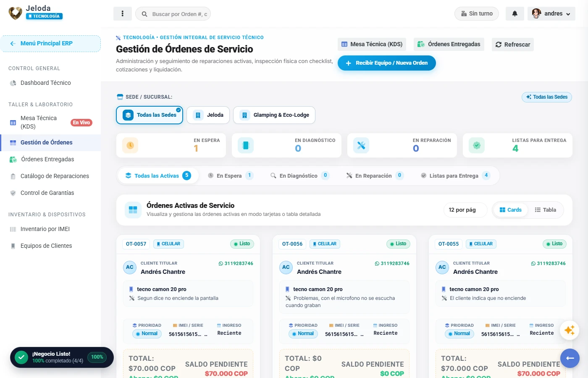The height and width of the screenshot is (378, 588).
Task: Click the AC avatar on order OT-0055
Action: (442, 267)
